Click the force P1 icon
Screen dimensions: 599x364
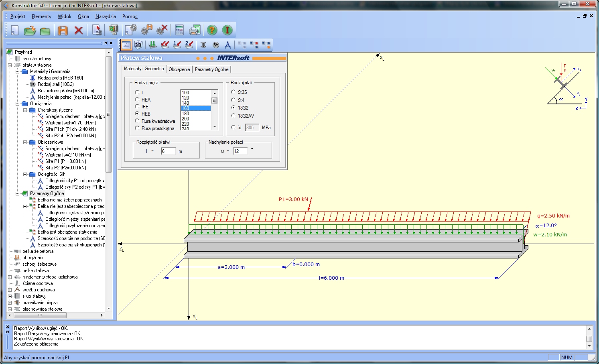coord(177,45)
